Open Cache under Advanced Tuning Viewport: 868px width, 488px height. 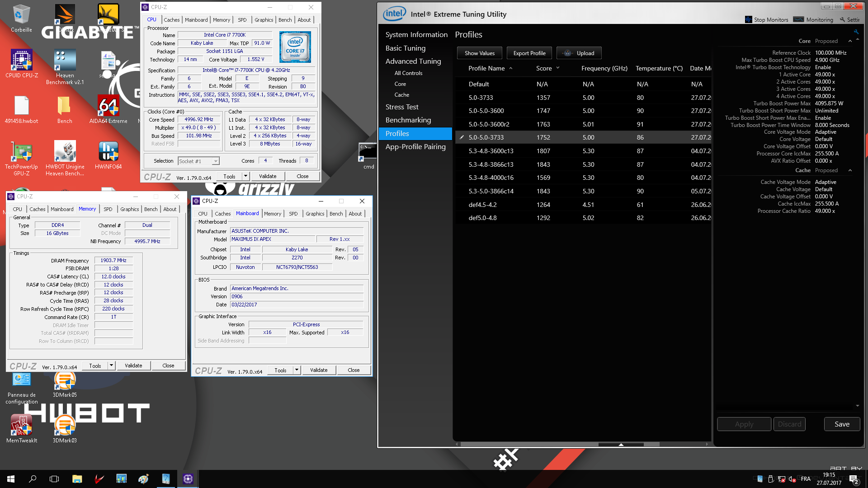401,95
